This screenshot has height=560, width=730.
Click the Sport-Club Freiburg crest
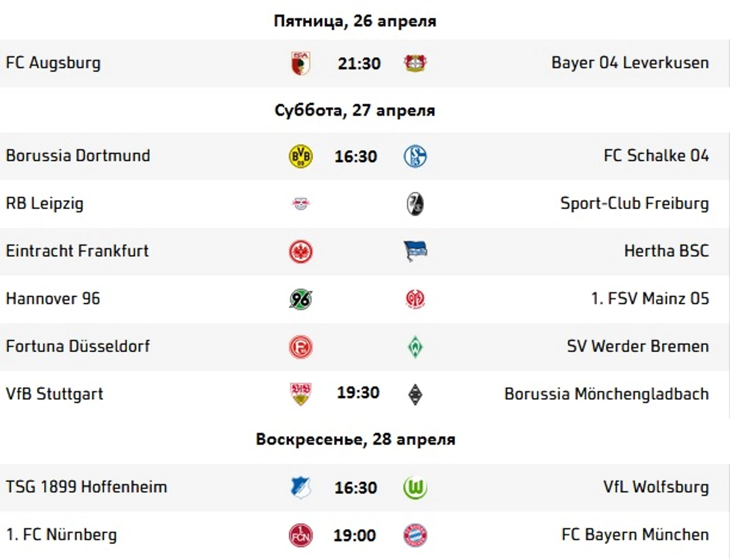(x=415, y=204)
